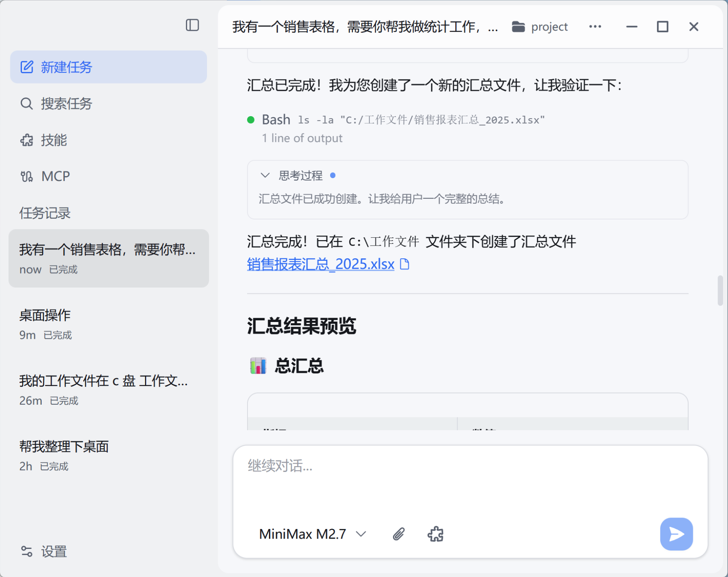Click the file icon beside the xlsx link
The height and width of the screenshot is (577, 728).
point(405,264)
